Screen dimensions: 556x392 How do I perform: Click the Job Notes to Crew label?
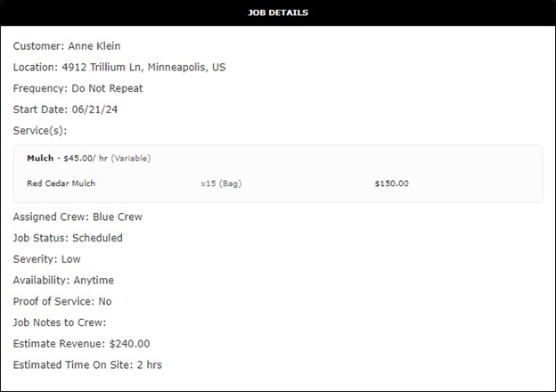(x=60, y=323)
